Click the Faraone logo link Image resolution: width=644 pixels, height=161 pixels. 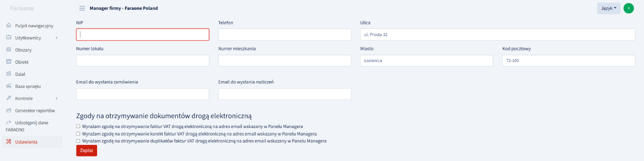[22, 8]
